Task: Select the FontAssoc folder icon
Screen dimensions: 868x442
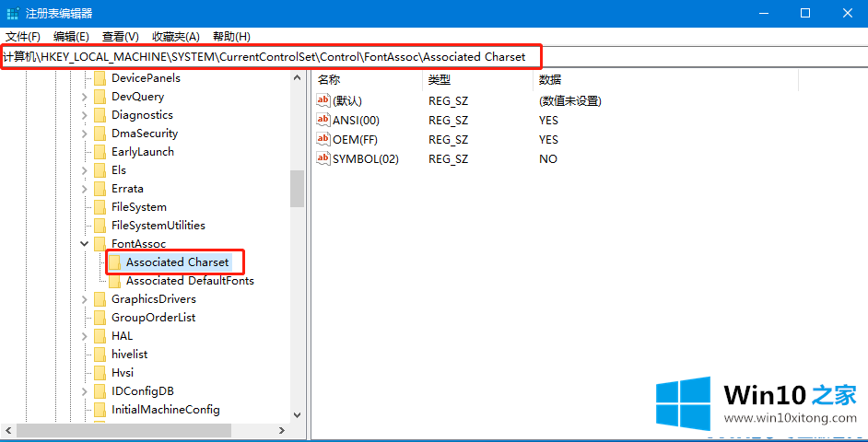Action: pyautogui.click(x=100, y=244)
